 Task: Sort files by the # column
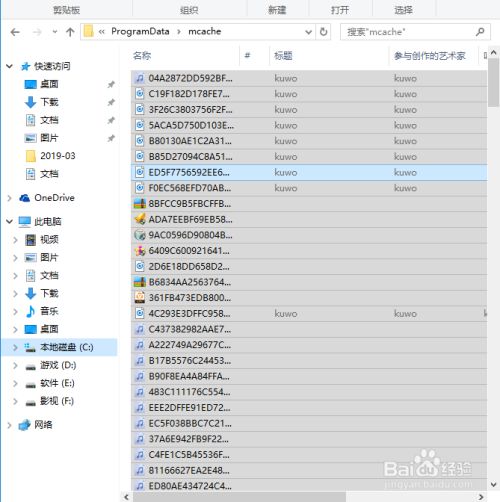click(x=247, y=55)
